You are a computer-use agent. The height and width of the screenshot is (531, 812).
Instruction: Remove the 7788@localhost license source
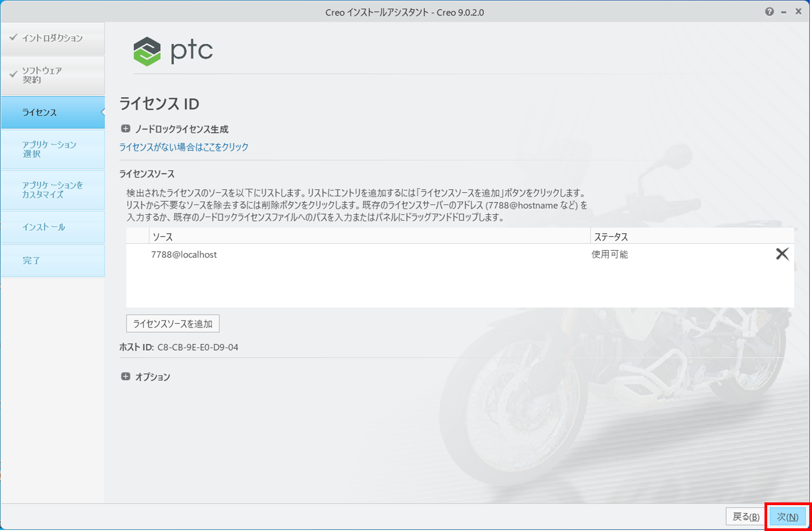(x=782, y=254)
